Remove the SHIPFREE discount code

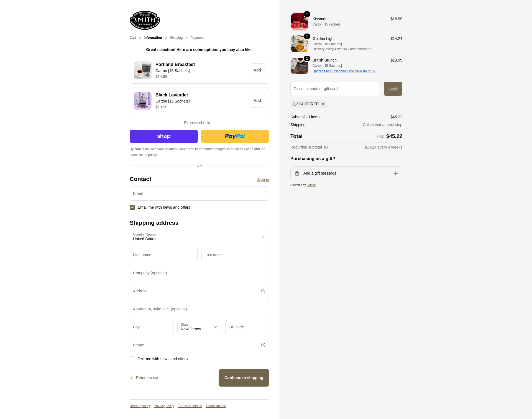(x=323, y=104)
